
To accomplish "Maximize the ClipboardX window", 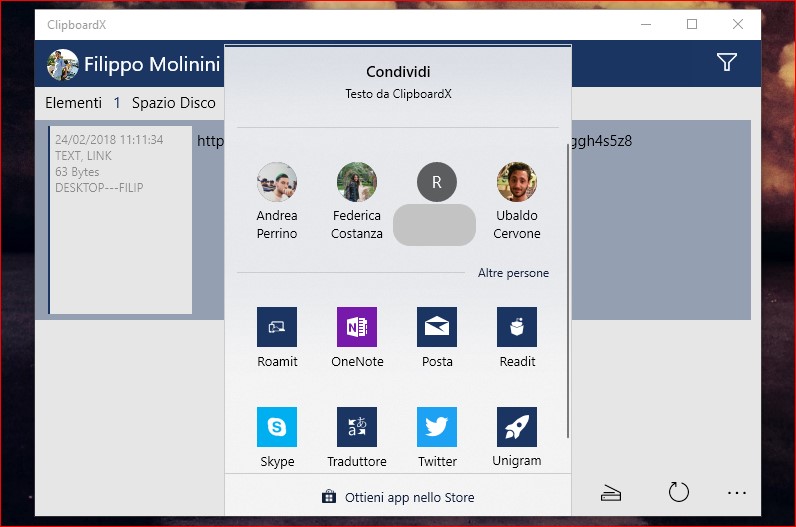I will point(691,24).
